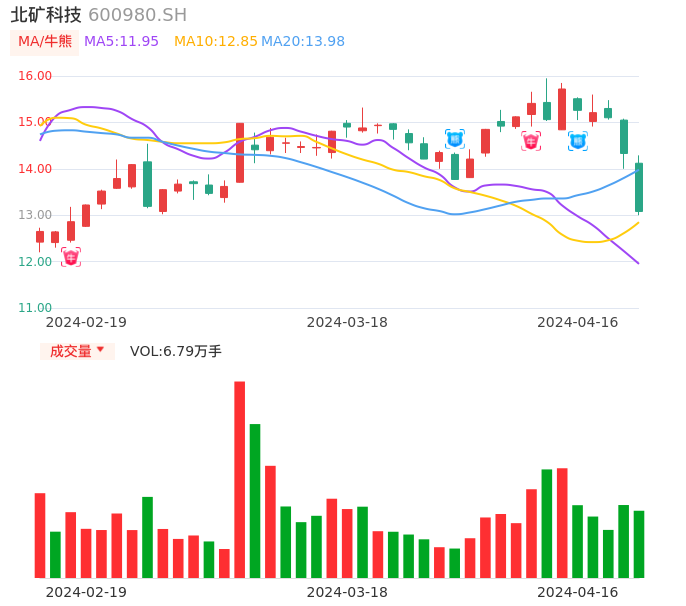686x606 pixels.
Task: Click the MA10:12.85 legend label
Action: pyautogui.click(x=216, y=41)
